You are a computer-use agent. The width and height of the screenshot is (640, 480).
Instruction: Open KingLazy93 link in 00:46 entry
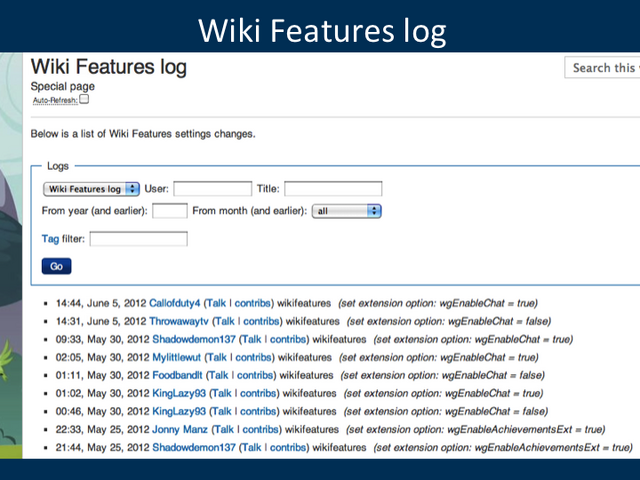179,411
